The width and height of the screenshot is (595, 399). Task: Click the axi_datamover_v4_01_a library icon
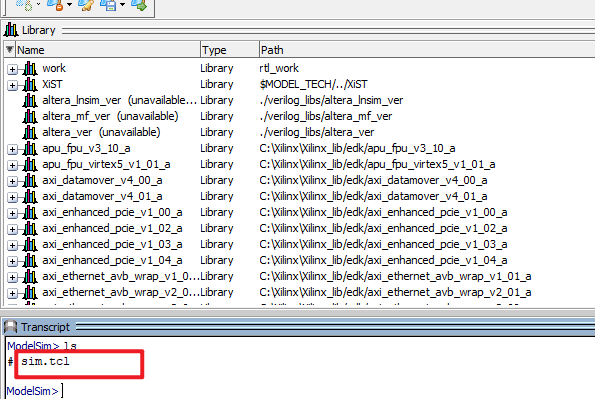click(x=30, y=196)
